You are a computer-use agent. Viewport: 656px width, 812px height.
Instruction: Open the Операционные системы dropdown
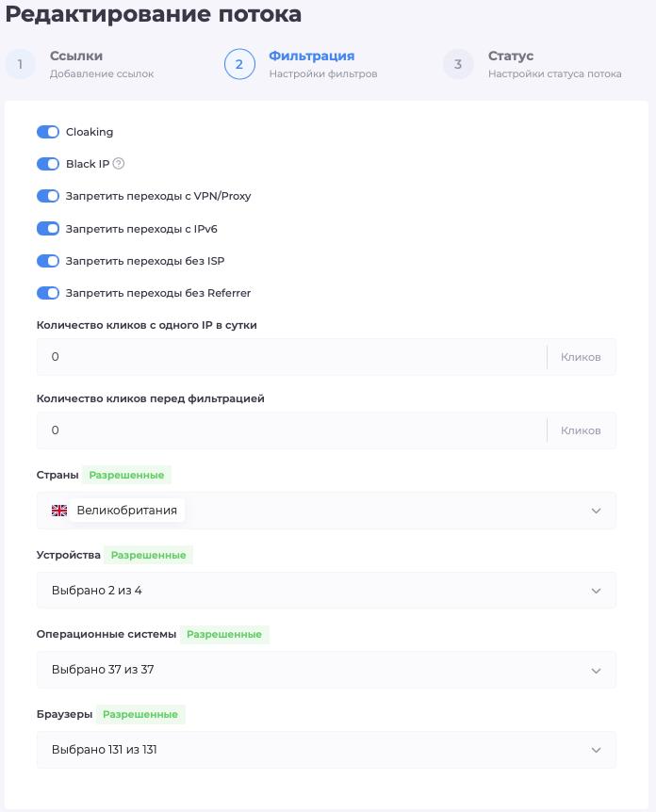click(x=326, y=670)
